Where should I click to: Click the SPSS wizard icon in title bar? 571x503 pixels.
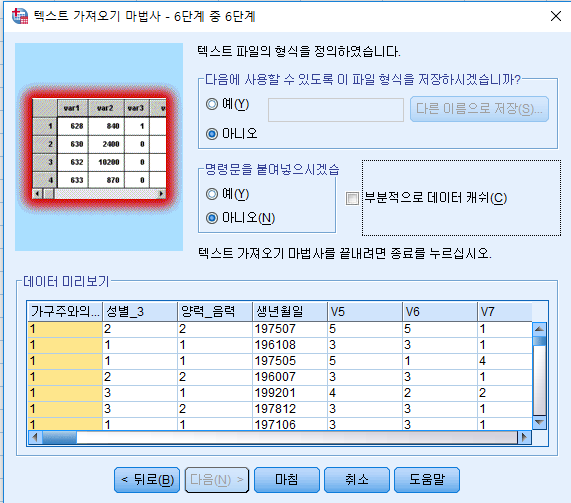coord(20,16)
